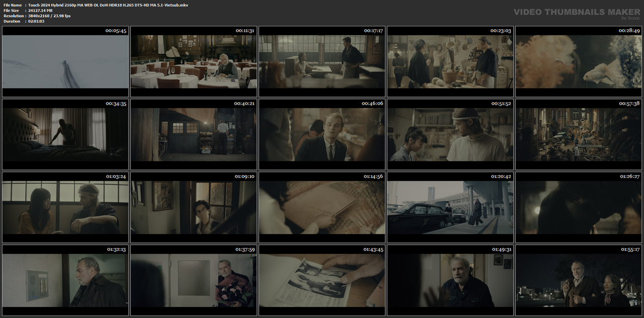Click the file size value 24127.14 MB
Screen dimensions: 644x318
40,11
